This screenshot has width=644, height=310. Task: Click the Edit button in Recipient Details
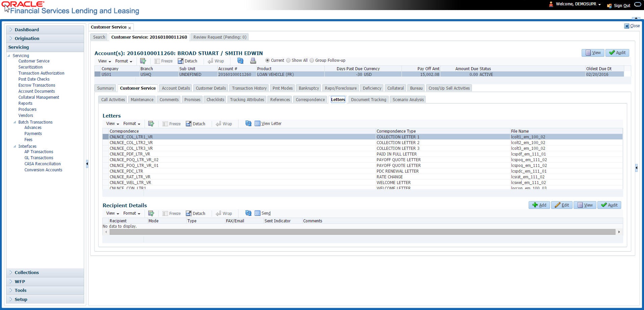tap(562, 205)
